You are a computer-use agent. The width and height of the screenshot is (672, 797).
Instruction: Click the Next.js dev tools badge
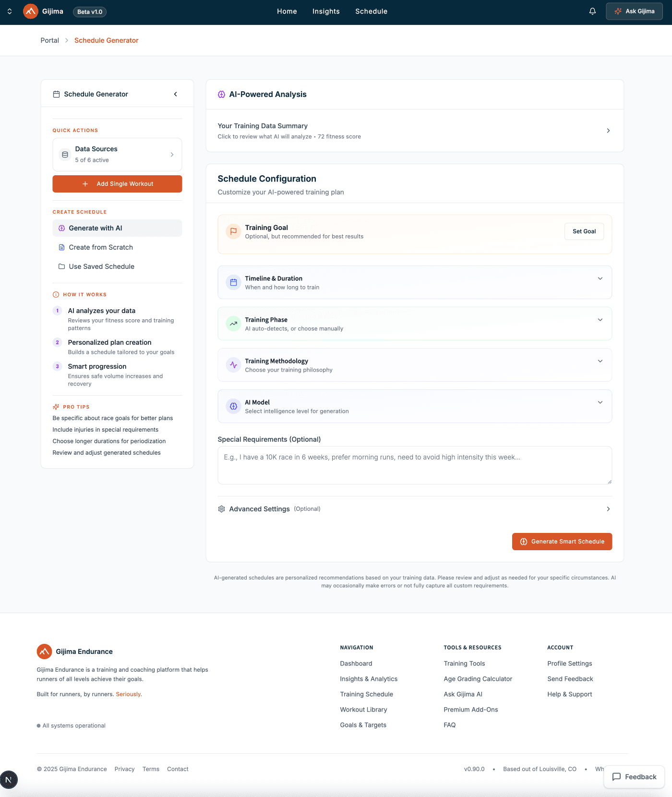[x=9, y=779]
